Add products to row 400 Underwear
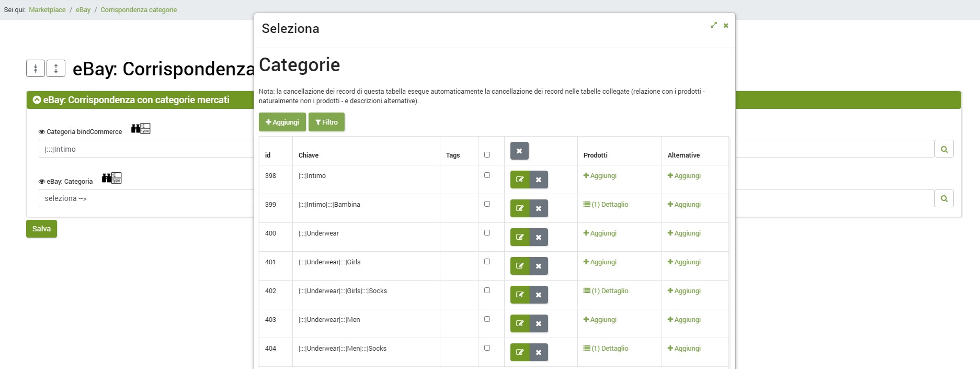980x369 pixels. pyautogui.click(x=600, y=233)
